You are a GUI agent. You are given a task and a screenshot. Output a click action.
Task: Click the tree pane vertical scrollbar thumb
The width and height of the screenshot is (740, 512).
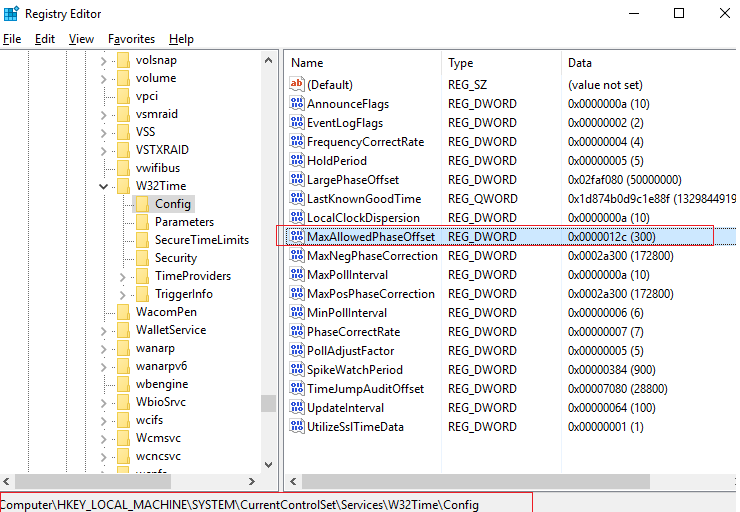click(268, 402)
